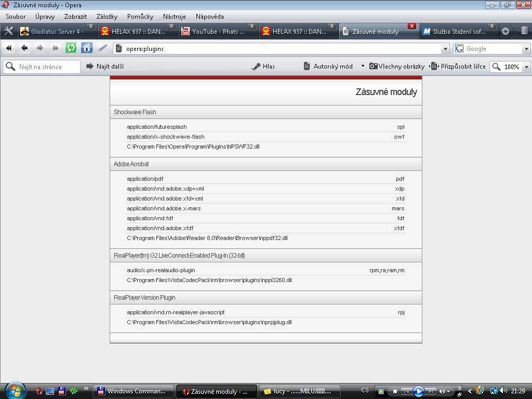
Task: Launch Commander floppy icon in quick launch
Action: point(61,391)
